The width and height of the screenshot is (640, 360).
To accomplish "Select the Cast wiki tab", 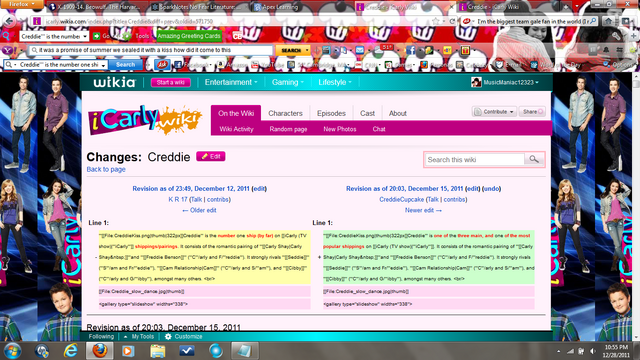I will click(367, 113).
